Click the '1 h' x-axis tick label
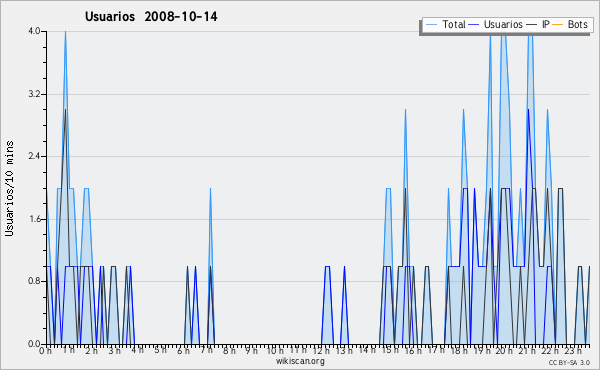Viewport: 600px width, 370px height. coord(68,350)
